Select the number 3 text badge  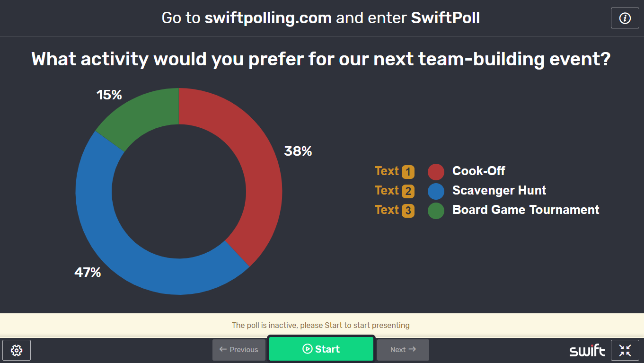(408, 211)
